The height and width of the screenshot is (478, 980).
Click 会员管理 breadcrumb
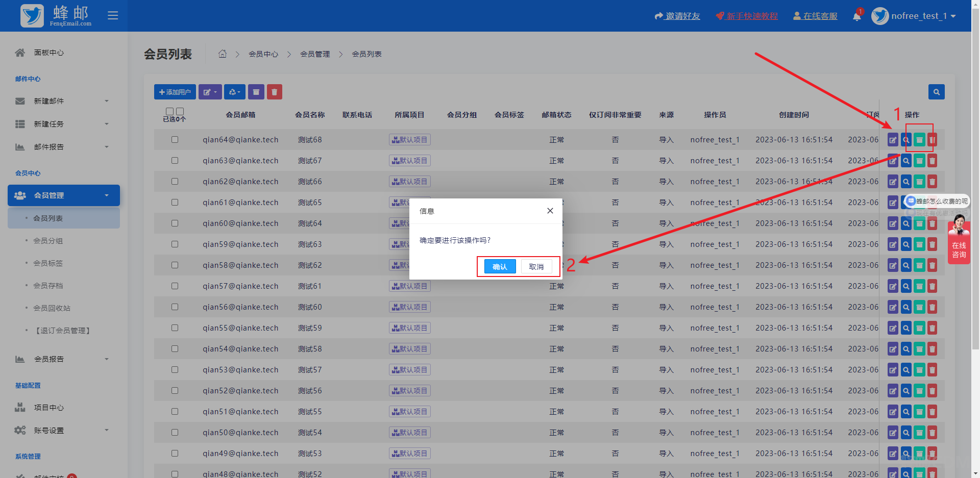[x=315, y=54]
